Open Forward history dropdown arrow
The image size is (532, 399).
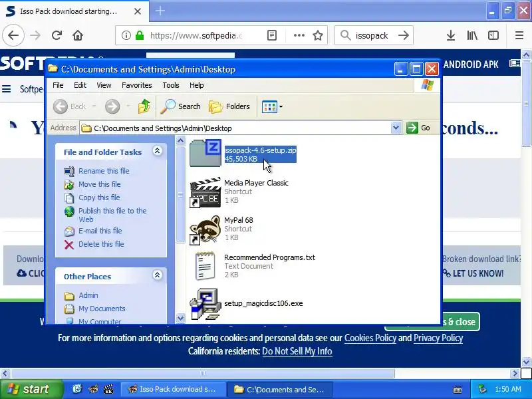click(128, 106)
